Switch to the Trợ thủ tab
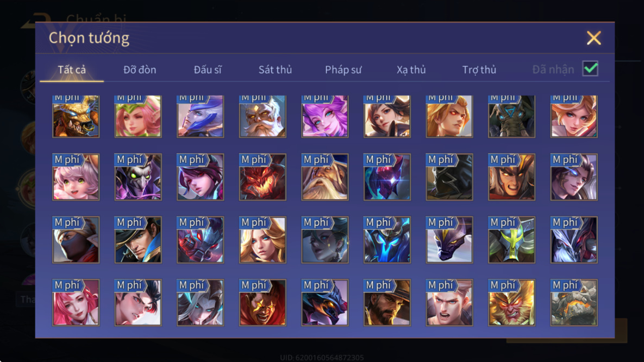Image resolution: width=644 pixels, height=362 pixels. [479, 69]
